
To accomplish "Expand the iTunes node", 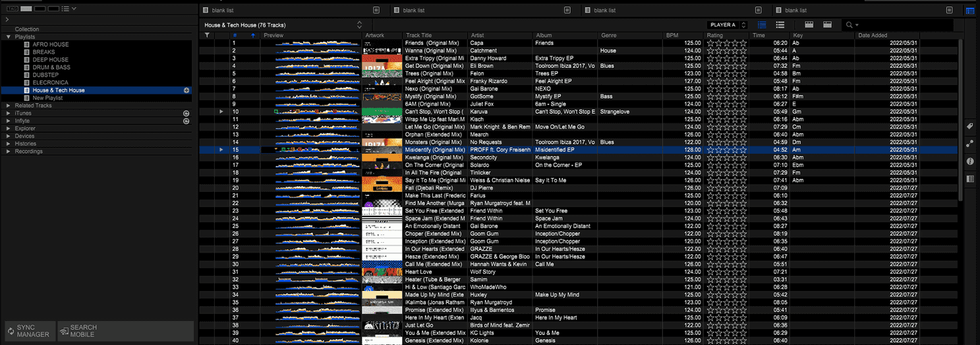I will [x=9, y=113].
